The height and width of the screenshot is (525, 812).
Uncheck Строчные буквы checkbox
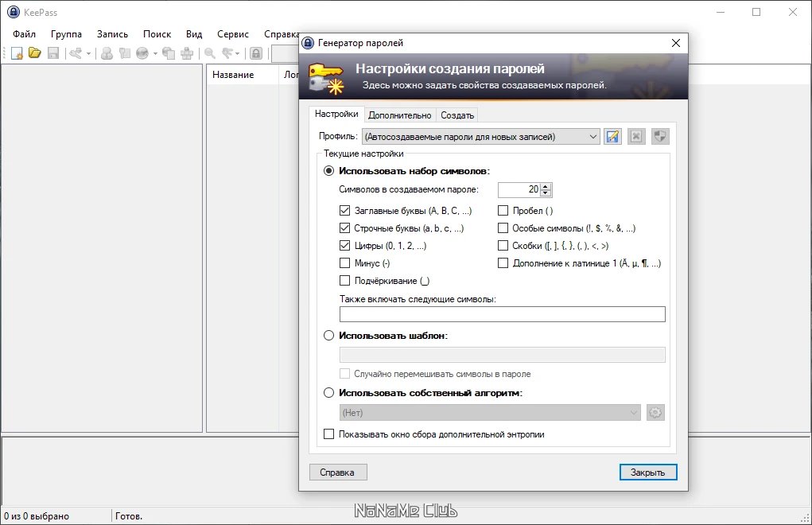pyautogui.click(x=345, y=228)
